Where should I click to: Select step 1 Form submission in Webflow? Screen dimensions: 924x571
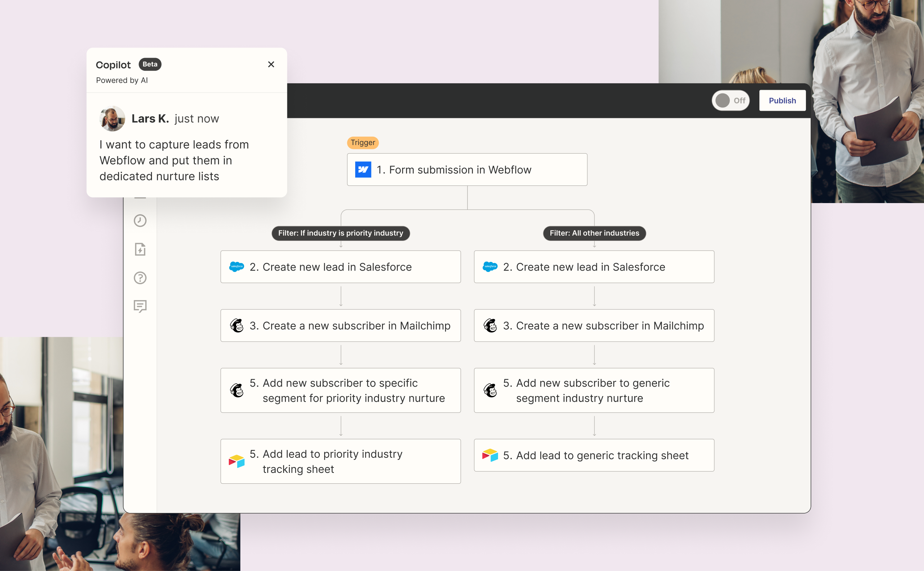tap(467, 170)
